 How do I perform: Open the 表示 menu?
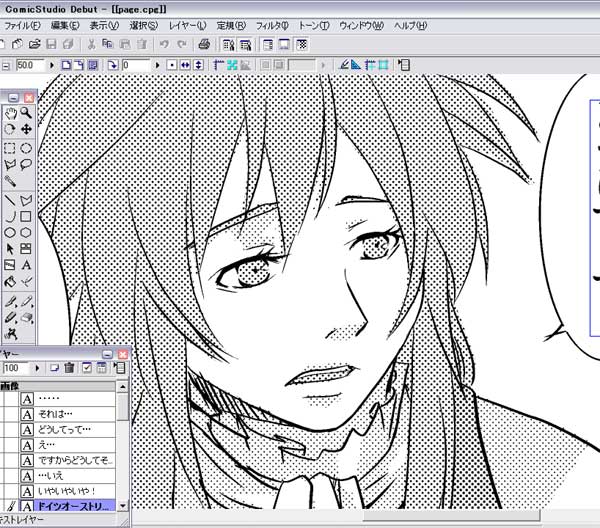coord(104,26)
